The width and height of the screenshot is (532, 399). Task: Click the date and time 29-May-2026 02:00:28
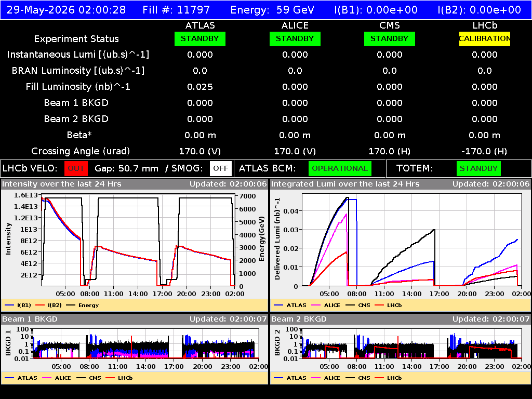pyautogui.click(x=66, y=10)
